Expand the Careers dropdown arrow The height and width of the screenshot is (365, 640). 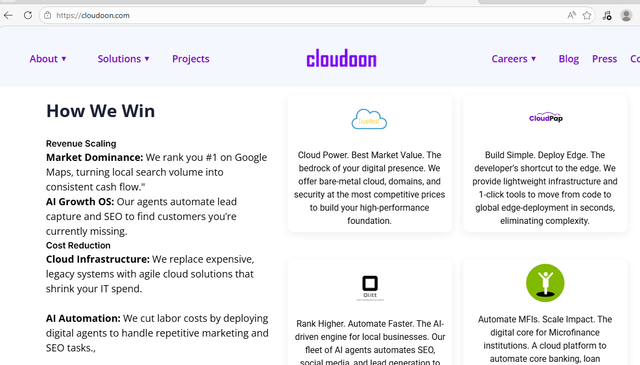point(533,59)
